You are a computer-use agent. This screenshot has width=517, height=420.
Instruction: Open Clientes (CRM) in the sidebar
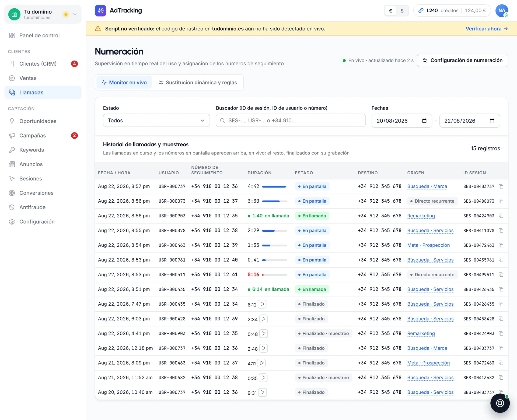coord(43,64)
